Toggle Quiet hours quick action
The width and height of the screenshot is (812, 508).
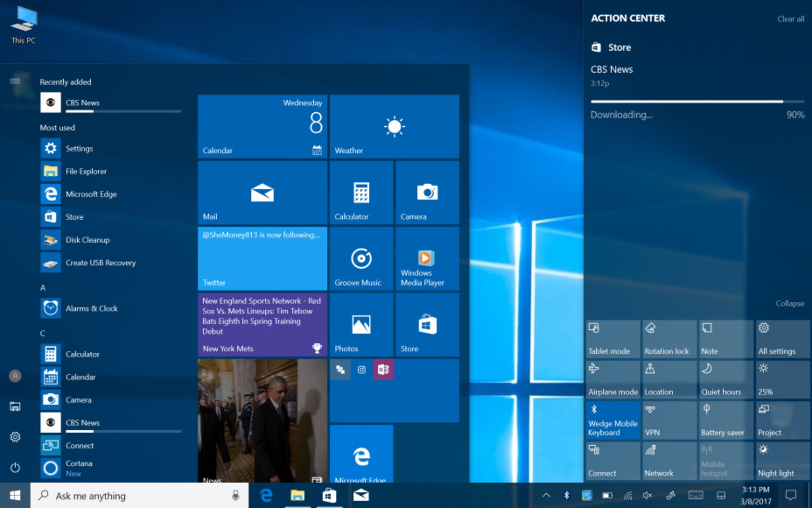pos(726,380)
